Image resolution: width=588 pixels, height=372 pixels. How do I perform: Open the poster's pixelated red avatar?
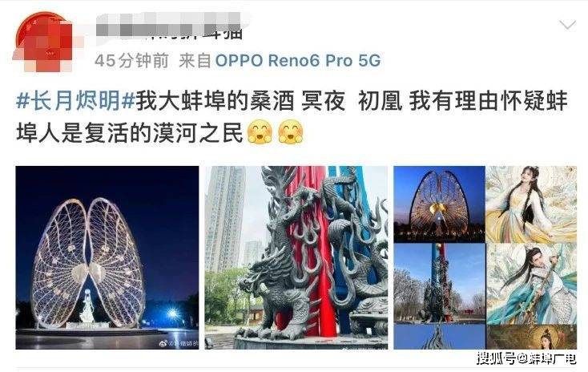pyautogui.click(x=43, y=42)
